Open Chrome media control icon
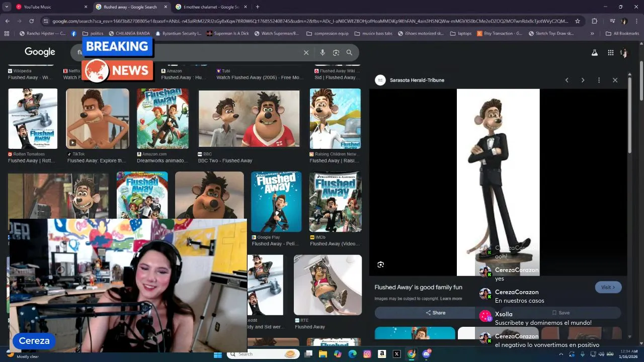This screenshot has height=362, width=644. pos(612,21)
